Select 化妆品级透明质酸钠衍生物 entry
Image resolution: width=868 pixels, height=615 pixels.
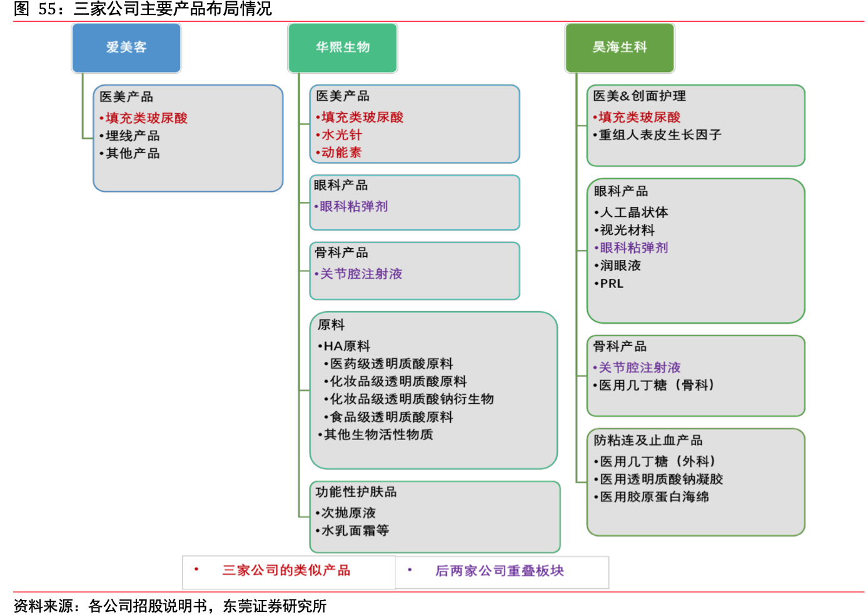(411, 399)
